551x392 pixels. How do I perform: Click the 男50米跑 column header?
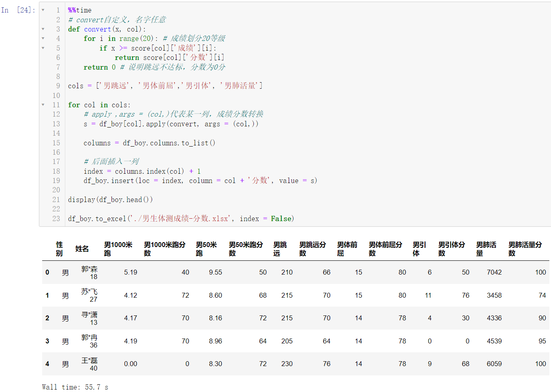[206, 249]
